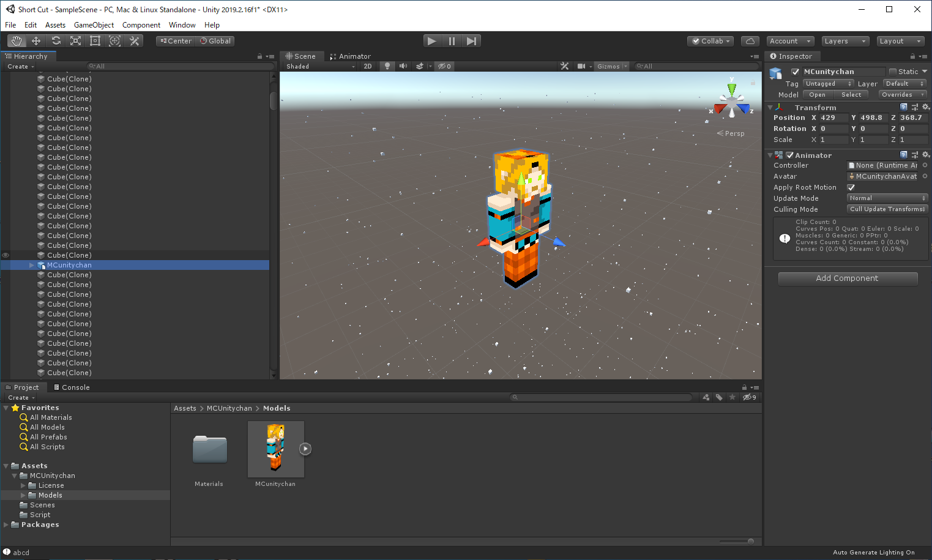The height and width of the screenshot is (560, 932).
Task: Open Account dropdown button
Action: [x=790, y=41]
